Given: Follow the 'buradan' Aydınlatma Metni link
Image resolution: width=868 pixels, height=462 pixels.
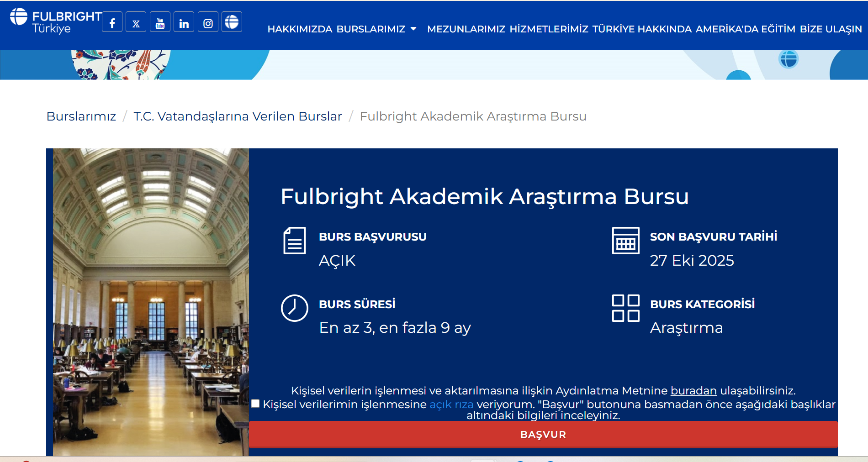Looking at the screenshot, I should 693,391.
